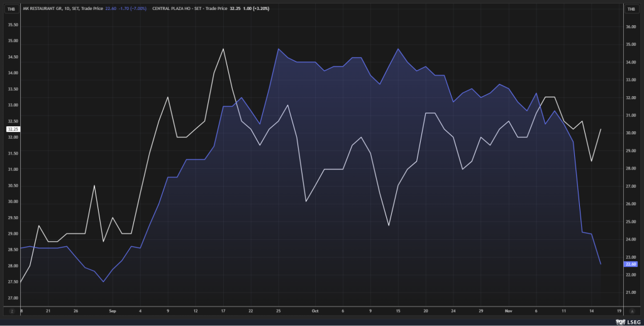Click the white 32.25 price tag on left axis
Viewport: 644px width, 326px height.
[x=13, y=129]
